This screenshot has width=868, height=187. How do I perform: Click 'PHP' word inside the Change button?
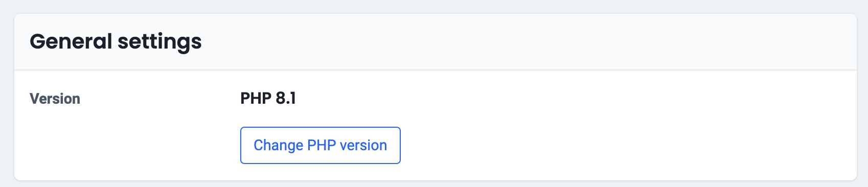point(322,146)
